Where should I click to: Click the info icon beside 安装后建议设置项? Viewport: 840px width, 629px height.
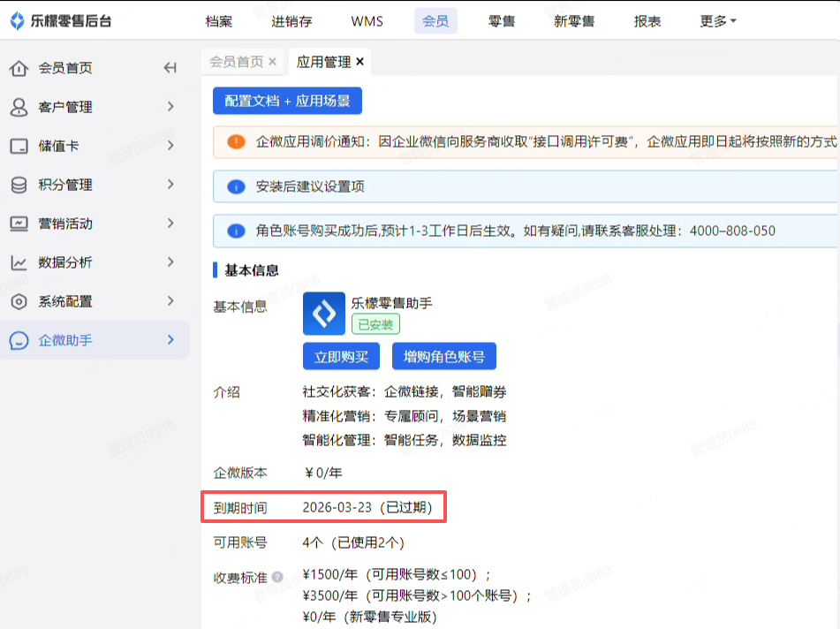point(236,186)
